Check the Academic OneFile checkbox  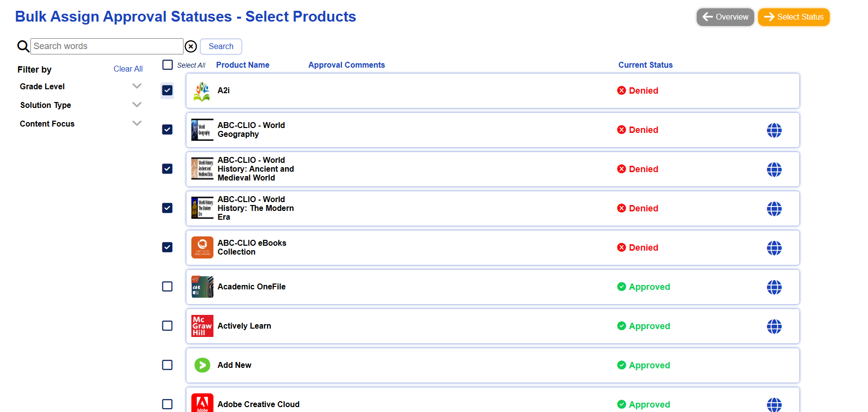167,286
